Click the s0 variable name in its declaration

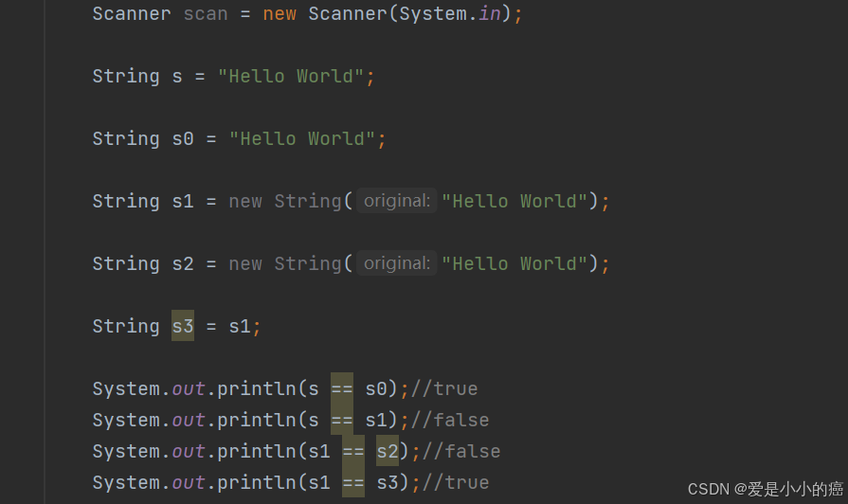tap(183, 139)
